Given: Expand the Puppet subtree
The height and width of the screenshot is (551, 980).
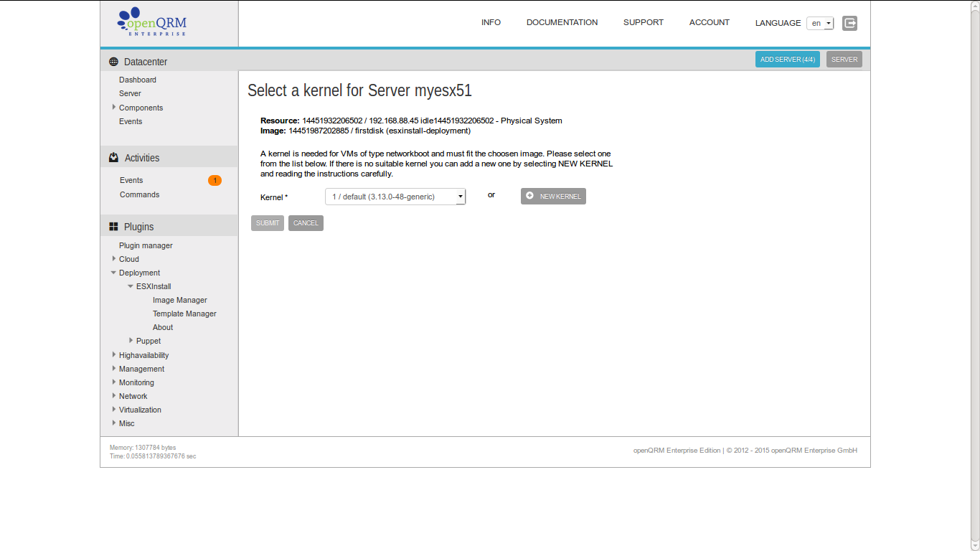Looking at the screenshot, I should 131,340.
